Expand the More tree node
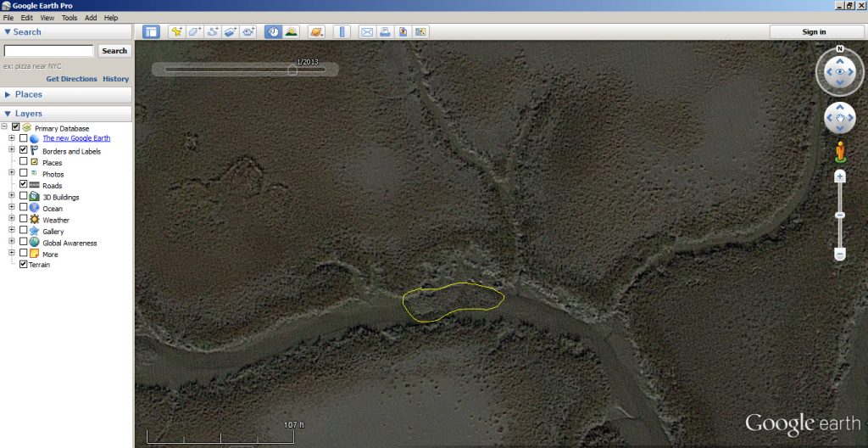This screenshot has width=868, height=448. point(12,253)
